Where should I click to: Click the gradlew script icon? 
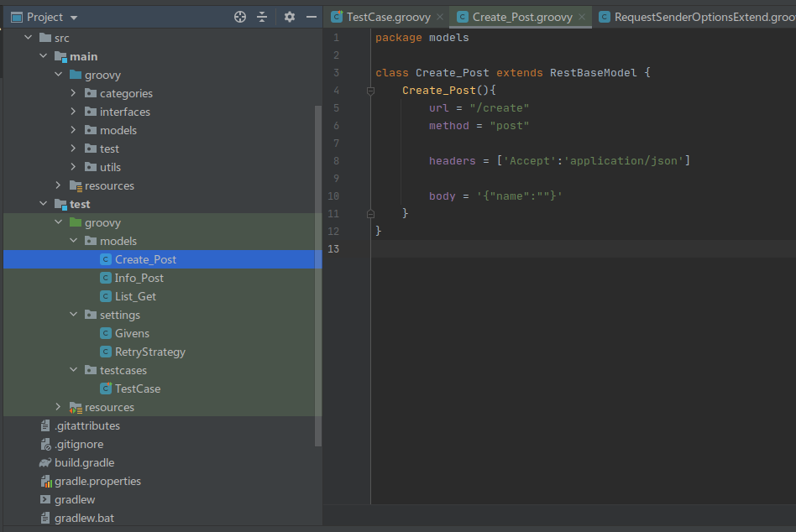click(x=45, y=499)
